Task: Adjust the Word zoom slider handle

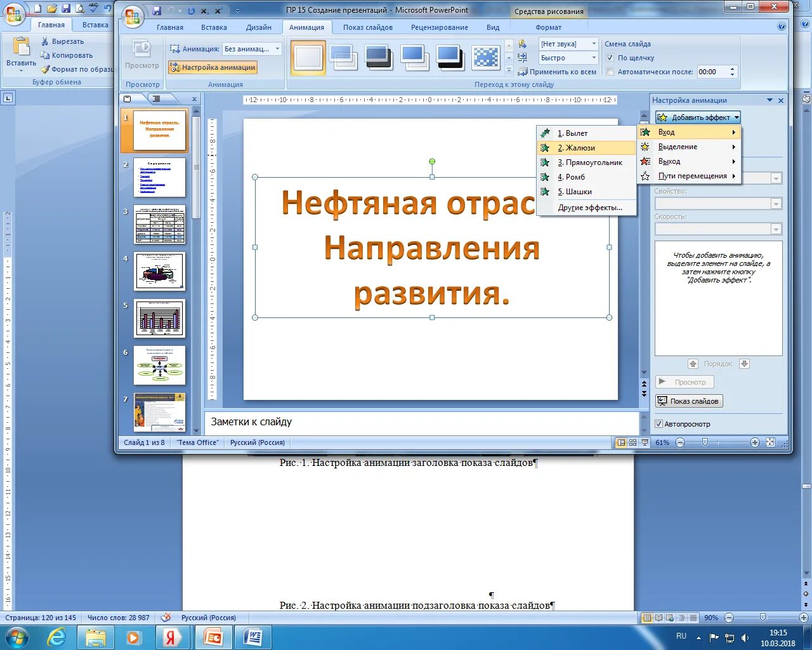Action: [763, 618]
